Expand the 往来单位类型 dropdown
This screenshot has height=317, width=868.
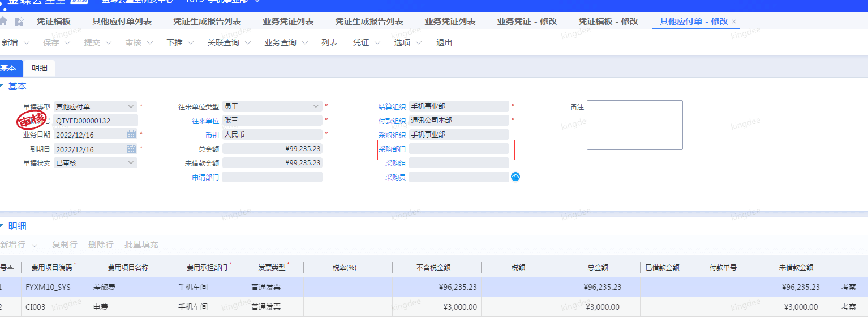click(316, 106)
